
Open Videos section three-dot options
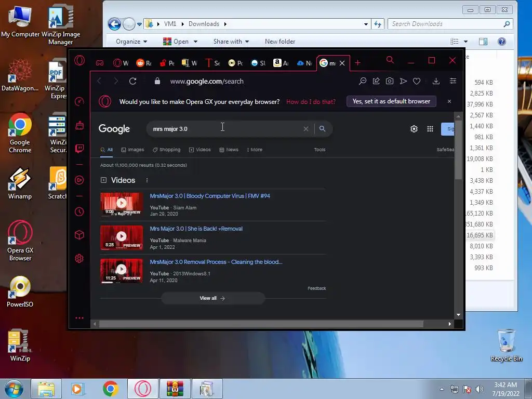[x=147, y=180]
